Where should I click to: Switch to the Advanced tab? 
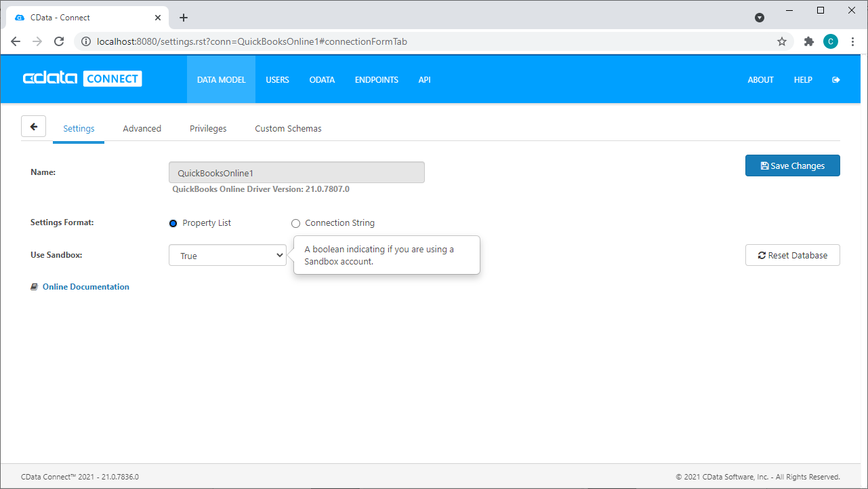coord(142,128)
